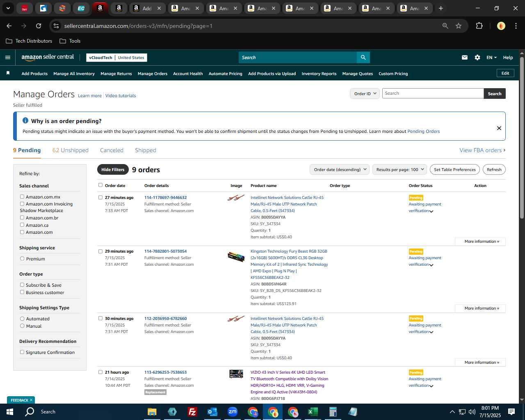Open the browser extensions puzzle icon
Viewport: 525px width, 420px height.
[x=479, y=26]
